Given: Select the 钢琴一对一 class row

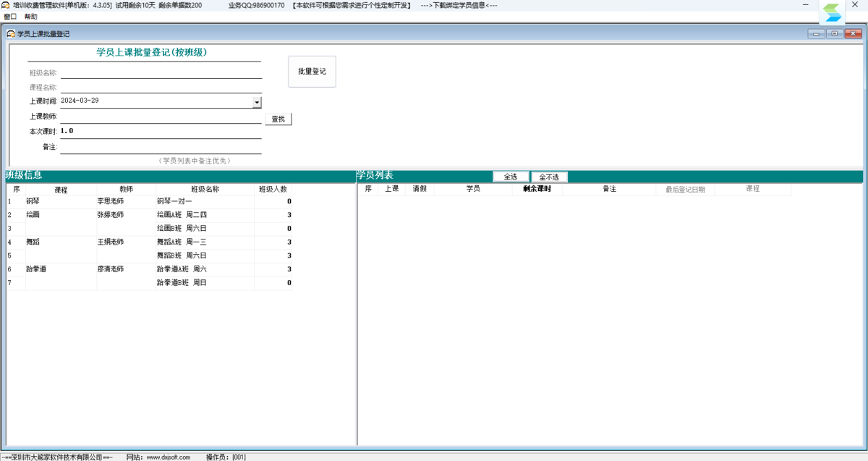Looking at the screenshot, I should pos(205,201).
